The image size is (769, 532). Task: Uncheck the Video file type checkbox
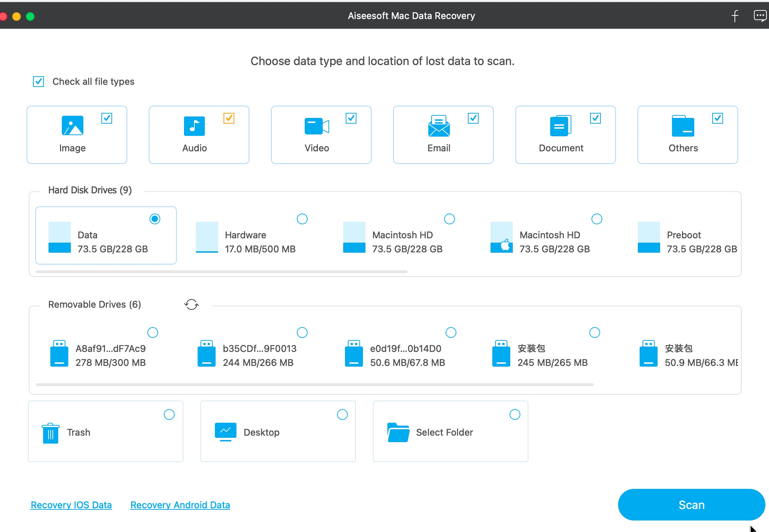351,118
